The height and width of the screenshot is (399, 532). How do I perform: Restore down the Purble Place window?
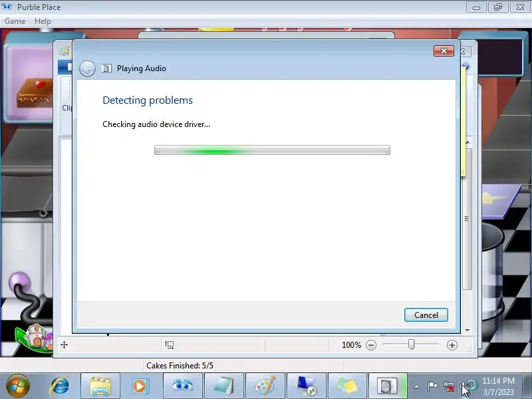497,7
